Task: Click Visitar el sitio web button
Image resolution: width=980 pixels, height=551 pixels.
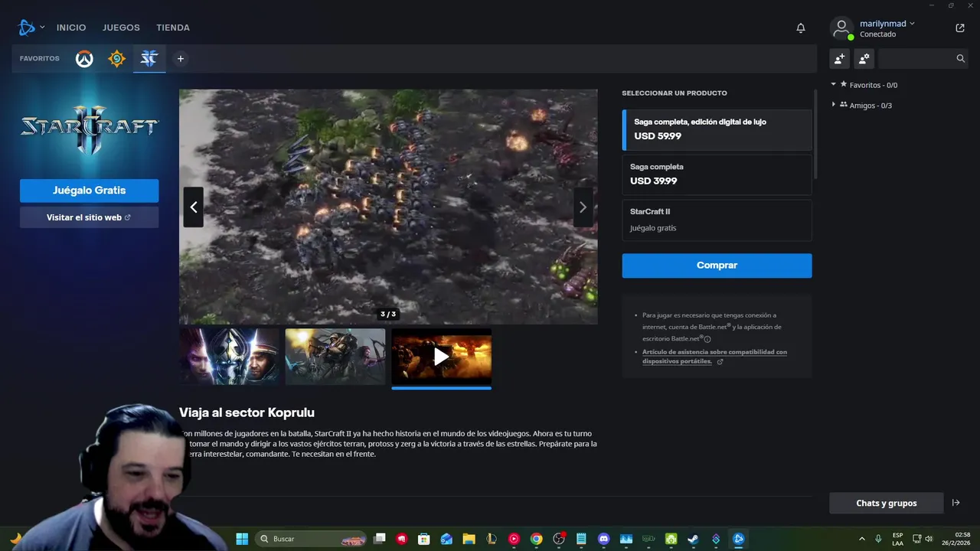Action: point(89,217)
